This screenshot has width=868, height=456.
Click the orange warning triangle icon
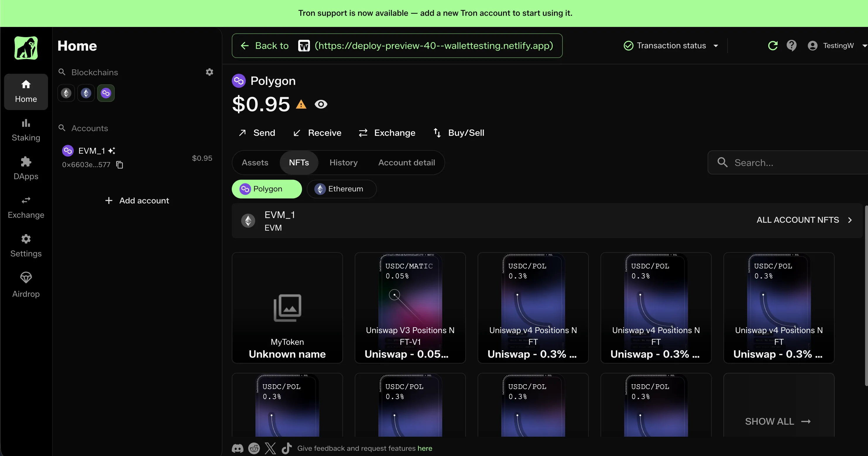(301, 104)
